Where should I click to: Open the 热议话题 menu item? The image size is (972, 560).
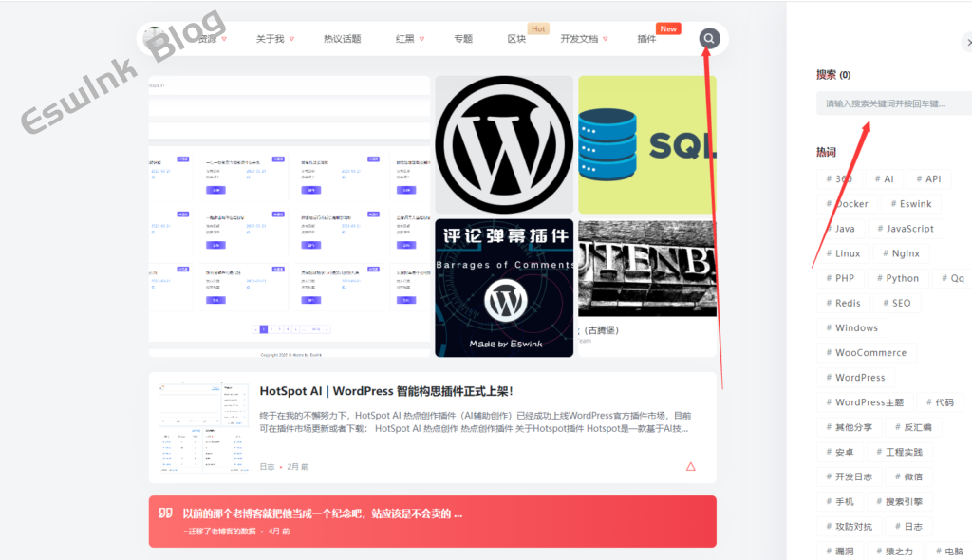342,40
